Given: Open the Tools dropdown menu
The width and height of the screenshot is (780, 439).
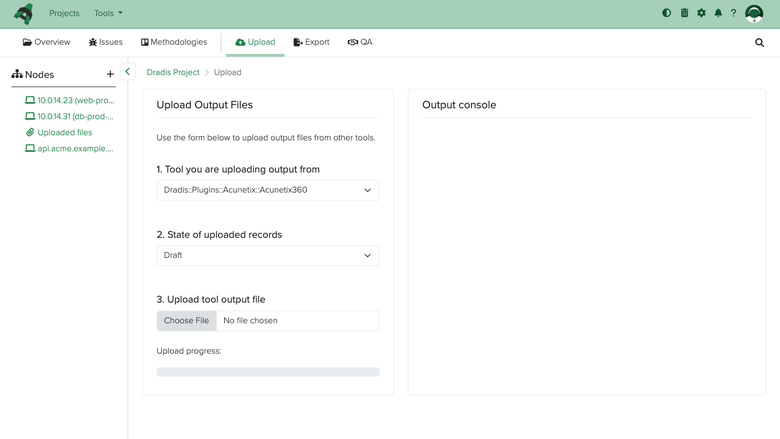Looking at the screenshot, I should click(108, 13).
